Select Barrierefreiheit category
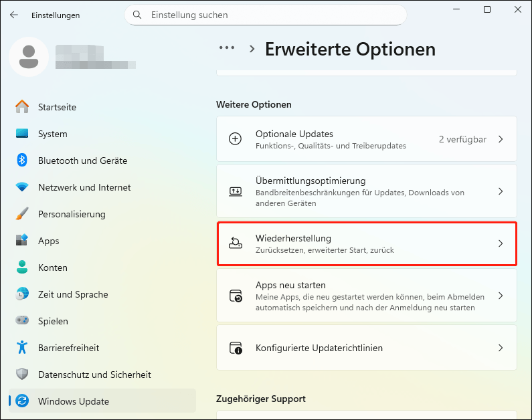The height and width of the screenshot is (420, 532). (102, 348)
